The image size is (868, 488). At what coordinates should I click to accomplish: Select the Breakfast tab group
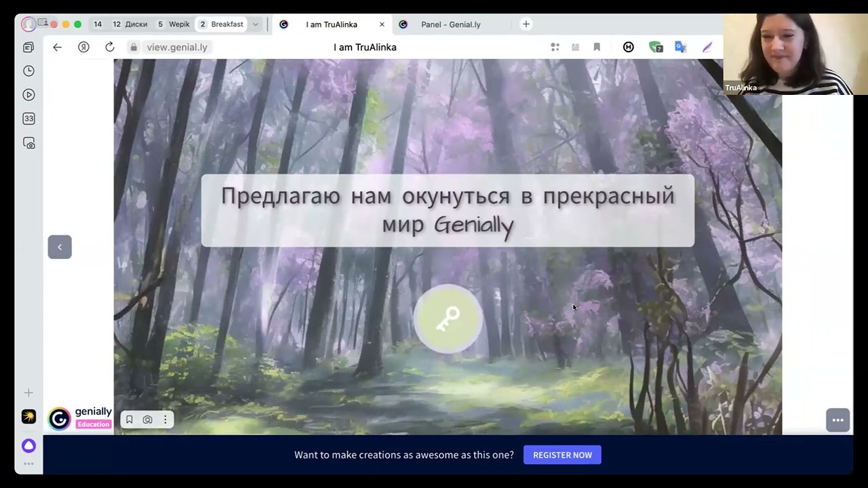pos(222,24)
